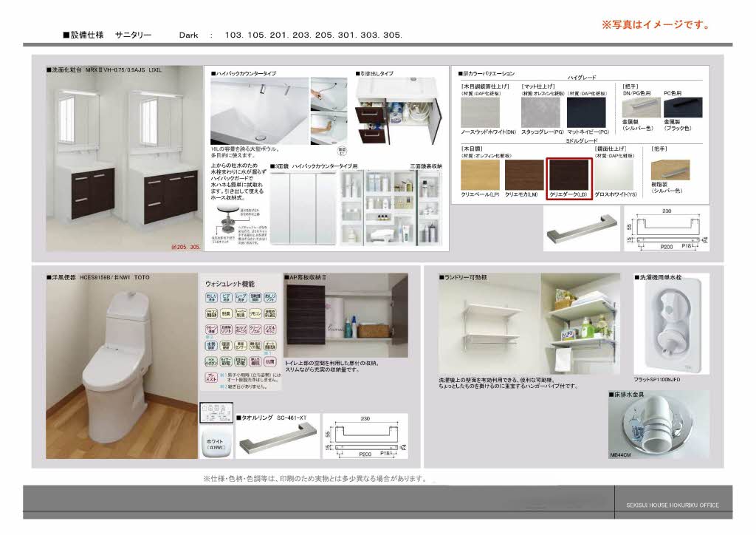Select the グロスホワイト(YS) mirror-finish swatch
Image resolution: width=756 pixels, height=535 pixels.
[x=614, y=175]
